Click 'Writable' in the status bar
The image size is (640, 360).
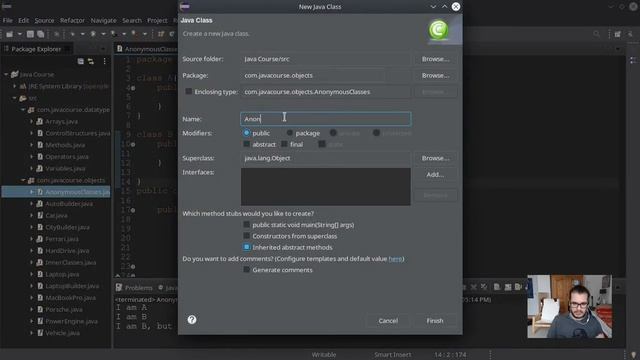pos(324,355)
